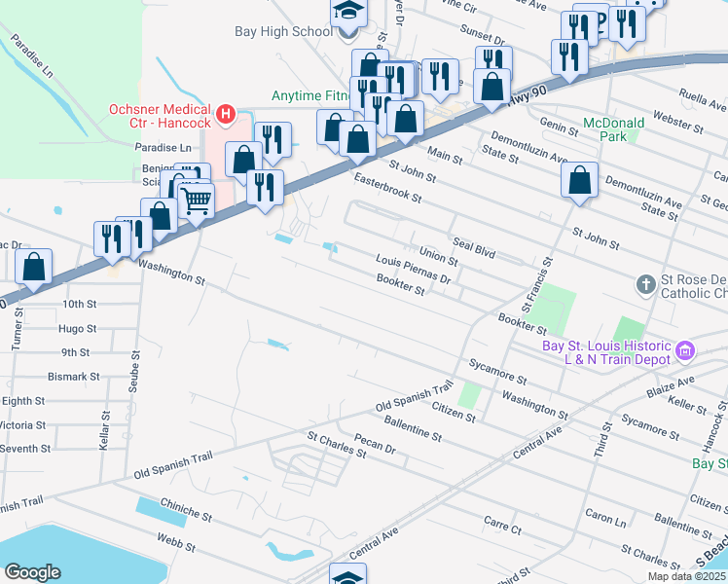This screenshot has width=728, height=584.
Task: Click the Bay St. Louis Historic Train Depot label
Action: (607, 352)
